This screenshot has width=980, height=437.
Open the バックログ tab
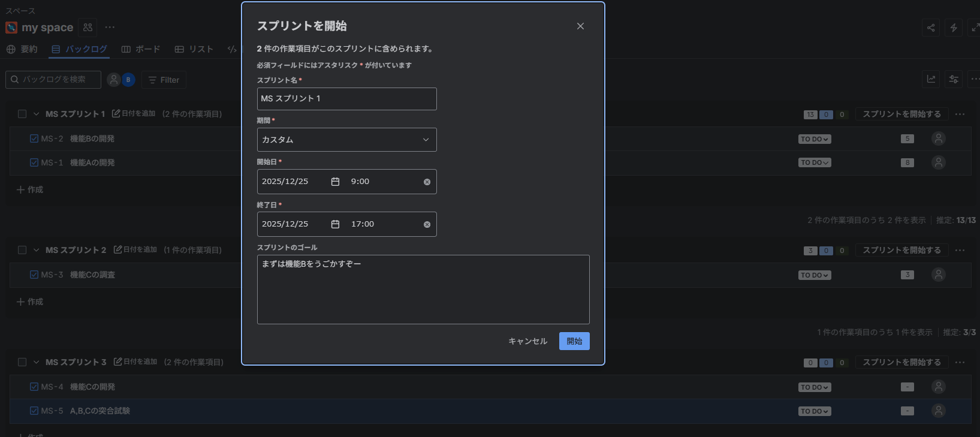tap(80, 49)
